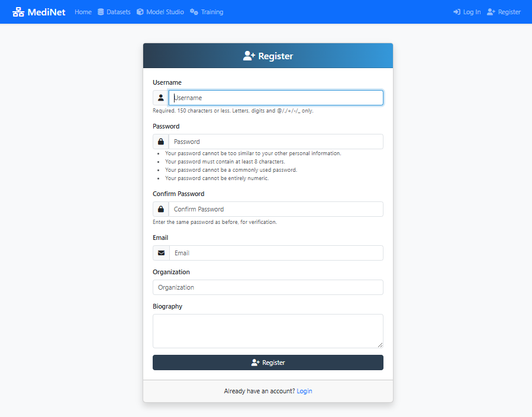532x417 pixels.
Task: Open Model Studio from the top menu
Action: [x=165, y=12]
